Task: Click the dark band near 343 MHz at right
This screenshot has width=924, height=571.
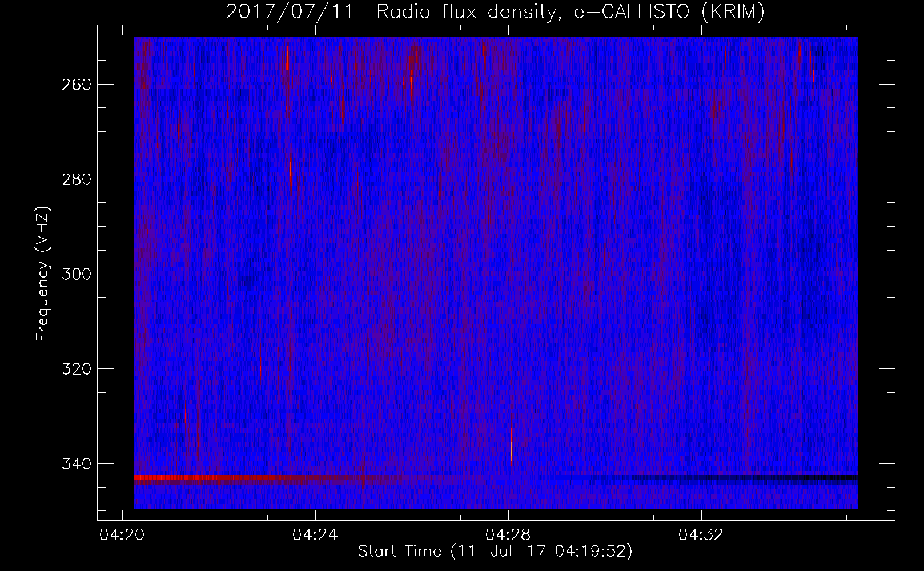Action: [x=742, y=478]
